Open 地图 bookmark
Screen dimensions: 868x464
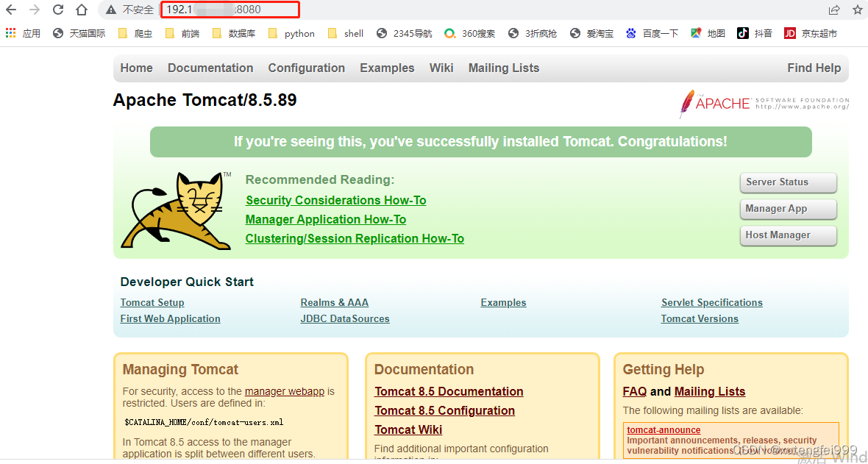pos(708,33)
